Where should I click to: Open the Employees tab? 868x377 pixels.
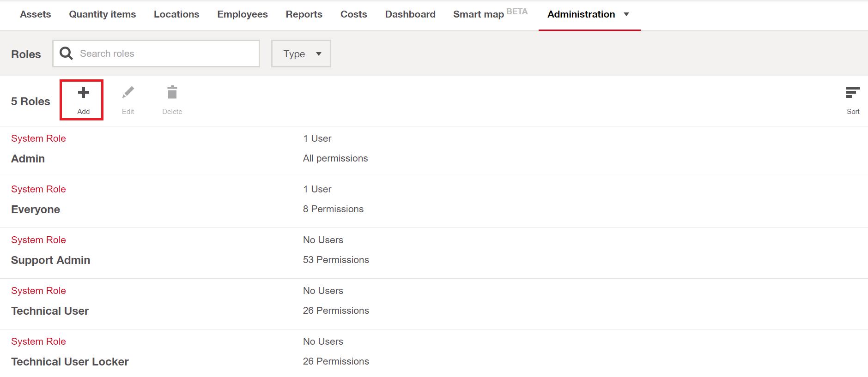(x=243, y=14)
